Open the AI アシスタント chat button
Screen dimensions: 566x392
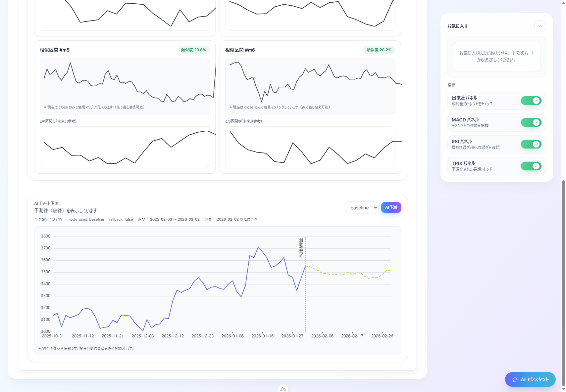[530, 379]
